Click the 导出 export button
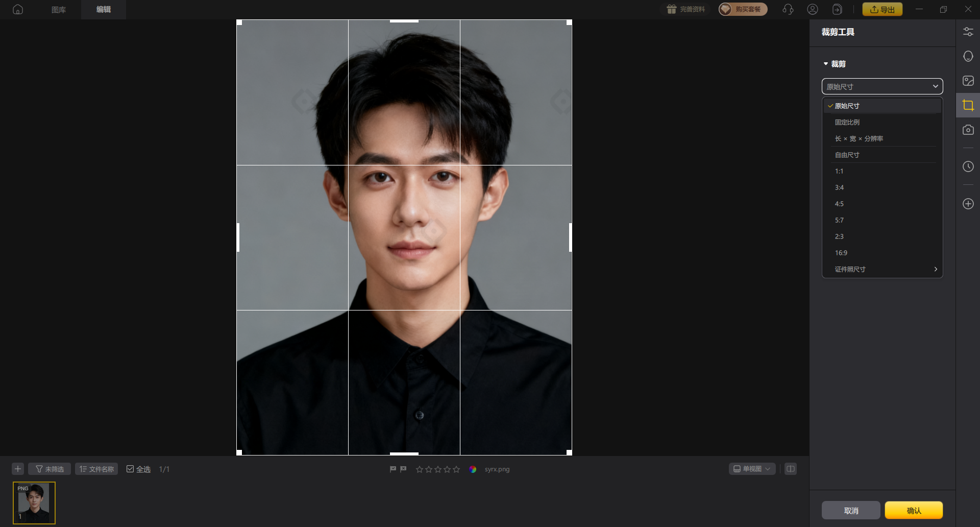The width and height of the screenshot is (980, 527). 882,9
